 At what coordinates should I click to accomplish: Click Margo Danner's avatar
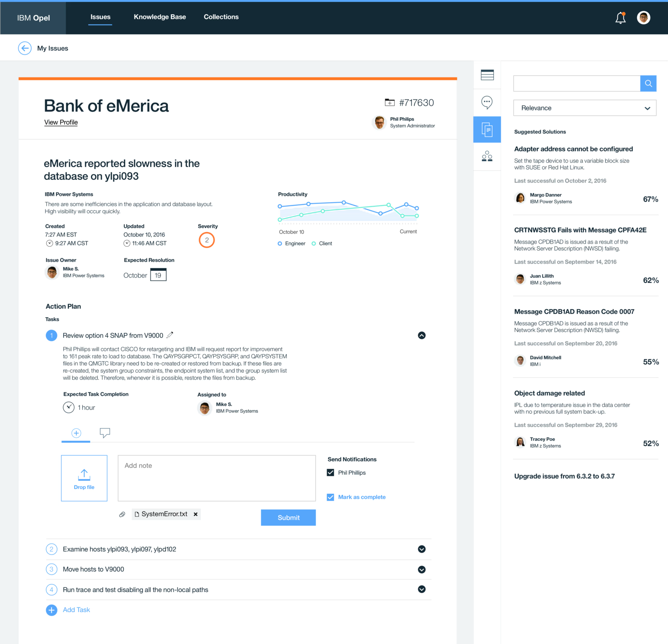tap(520, 198)
